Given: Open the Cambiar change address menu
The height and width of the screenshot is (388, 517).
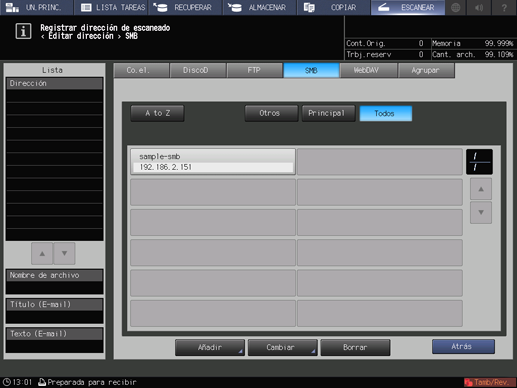Looking at the screenshot, I should coord(282,347).
